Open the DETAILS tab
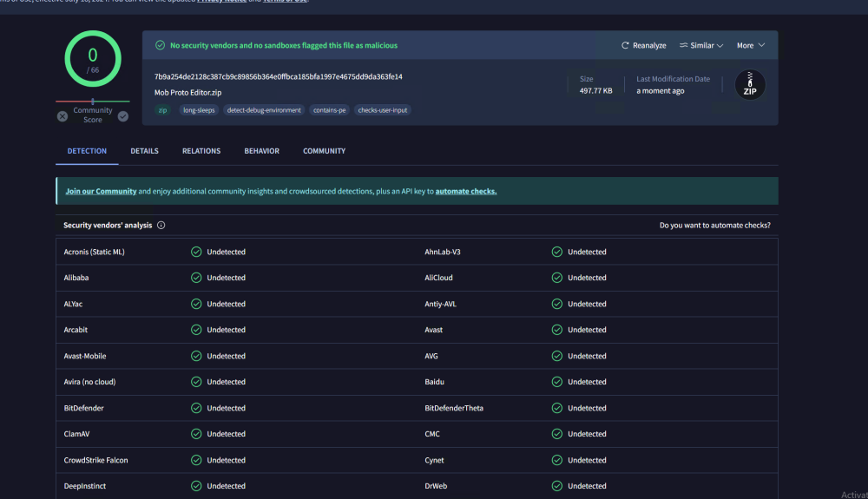The height and width of the screenshot is (499, 868). click(x=144, y=151)
